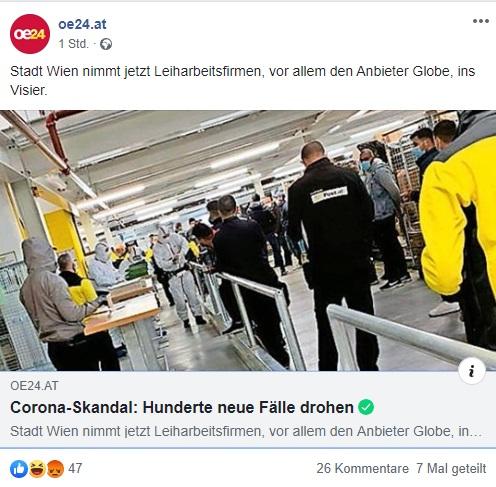
Task: Click the '1 Std.' post timestamp
Action: click(74, 44)
